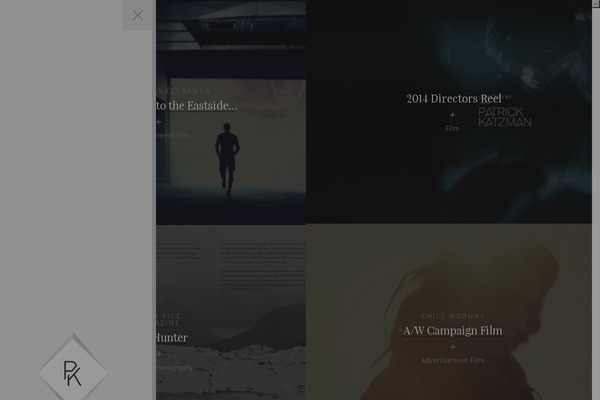Click the PK diamond logo
This screenshot has height=400, width=600.
pyautogui.click(x=73, y=371)
